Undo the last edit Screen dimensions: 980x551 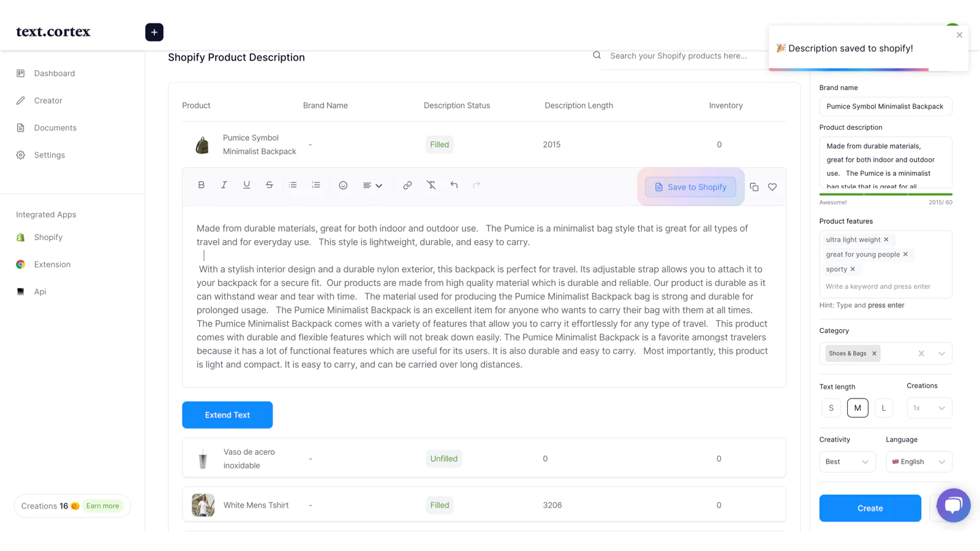454,185
